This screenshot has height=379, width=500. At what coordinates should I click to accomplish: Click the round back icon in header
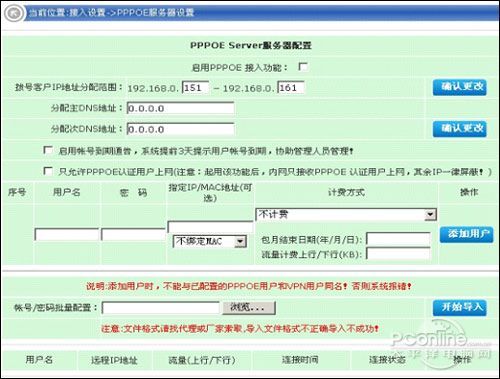click(14, 13)
